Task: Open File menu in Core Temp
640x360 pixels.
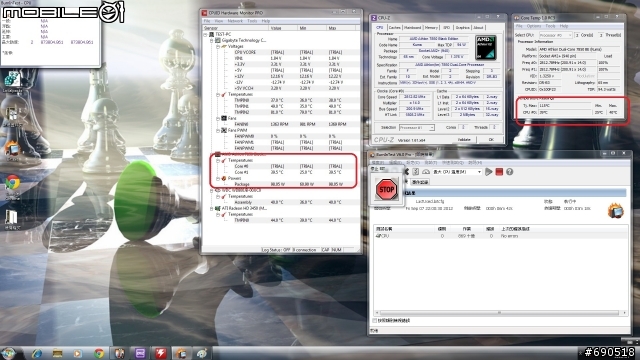Action: click(519, 26)
